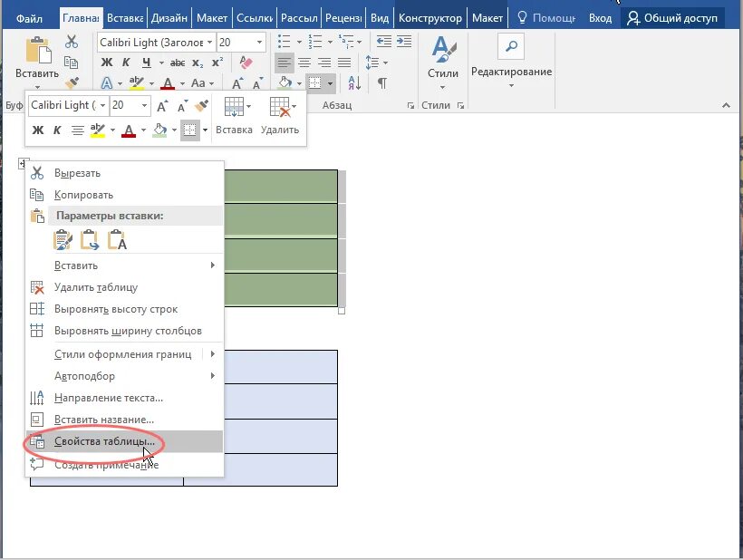Click mini toolbar format painter brush

tap(202, 105)
